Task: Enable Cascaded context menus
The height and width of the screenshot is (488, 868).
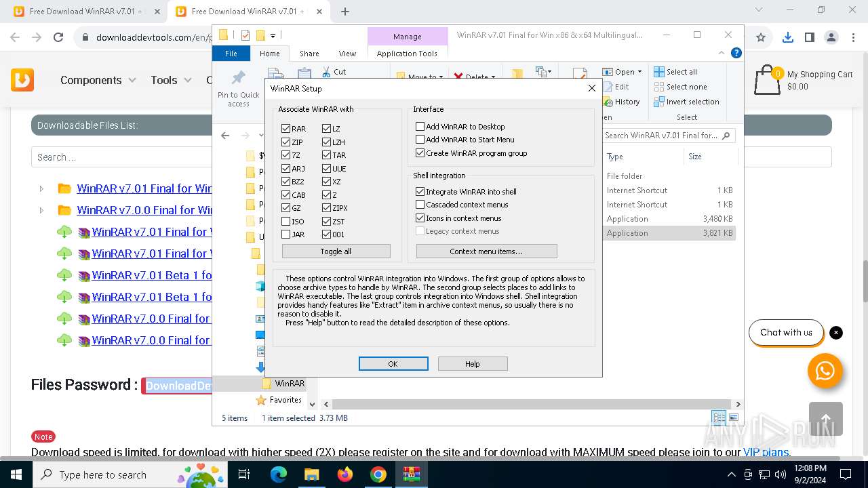Action: click(x=420, y=205)
